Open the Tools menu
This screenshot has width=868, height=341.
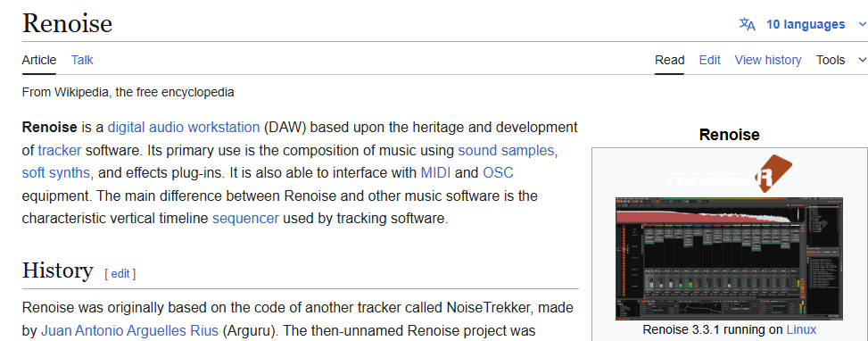[831, 60]
